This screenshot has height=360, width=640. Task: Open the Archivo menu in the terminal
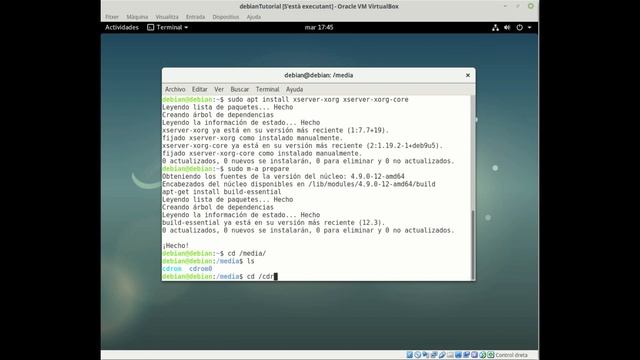point(175,89)
